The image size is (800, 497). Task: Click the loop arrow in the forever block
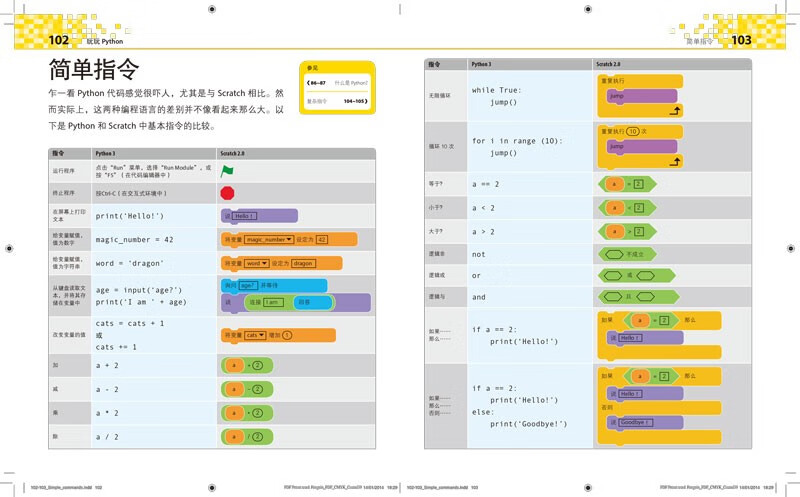tap(674, 110)
